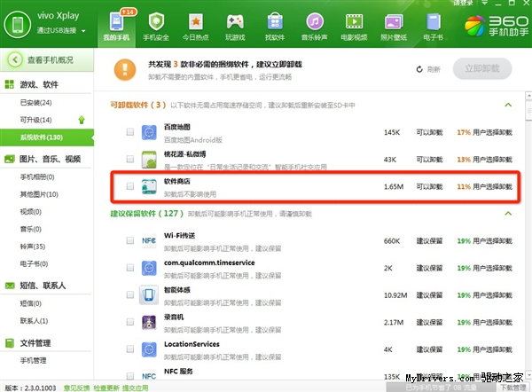
Task: Open 手机管理 in sidebar
Action: (34, 360)
